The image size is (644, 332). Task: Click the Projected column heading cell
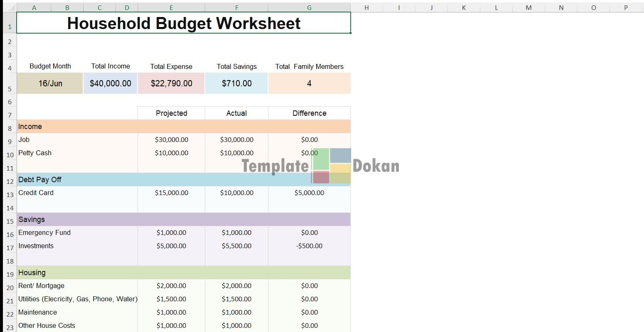pos(171,113)
